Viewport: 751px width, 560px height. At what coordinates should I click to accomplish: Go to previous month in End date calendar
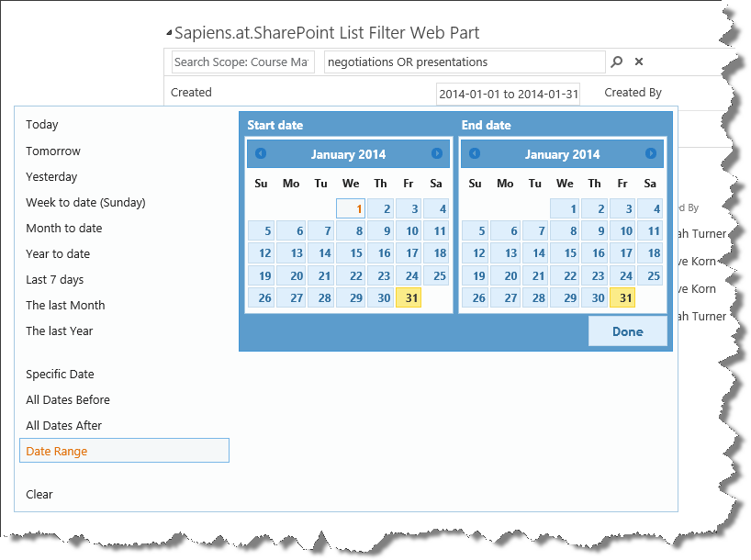(475, 153)
